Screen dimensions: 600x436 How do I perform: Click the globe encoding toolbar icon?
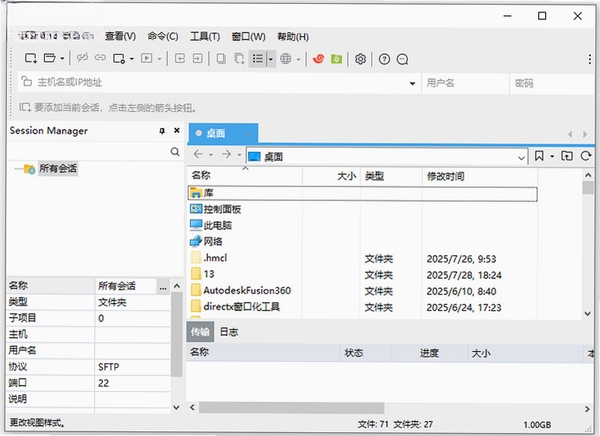coord(285,59)
